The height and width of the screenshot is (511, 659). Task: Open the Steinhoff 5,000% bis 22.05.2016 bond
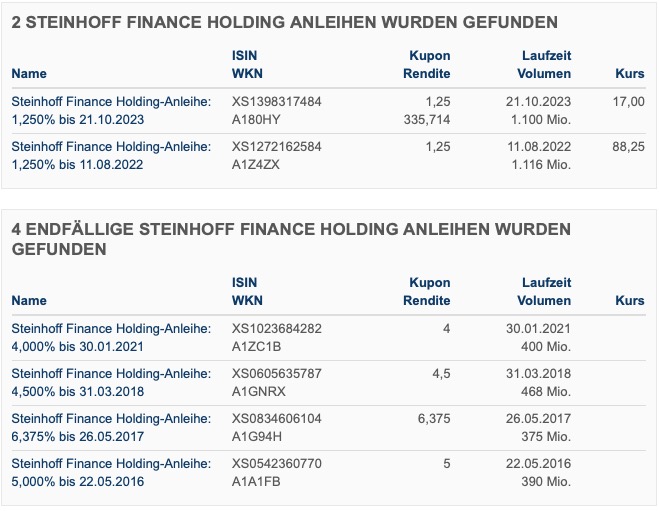111,472
